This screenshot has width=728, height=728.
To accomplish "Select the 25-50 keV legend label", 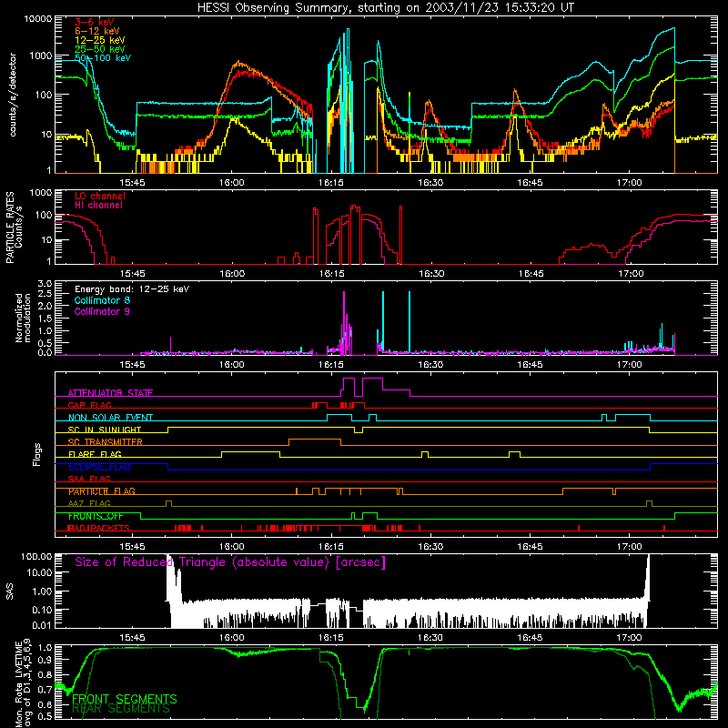I will pos(99,49).
